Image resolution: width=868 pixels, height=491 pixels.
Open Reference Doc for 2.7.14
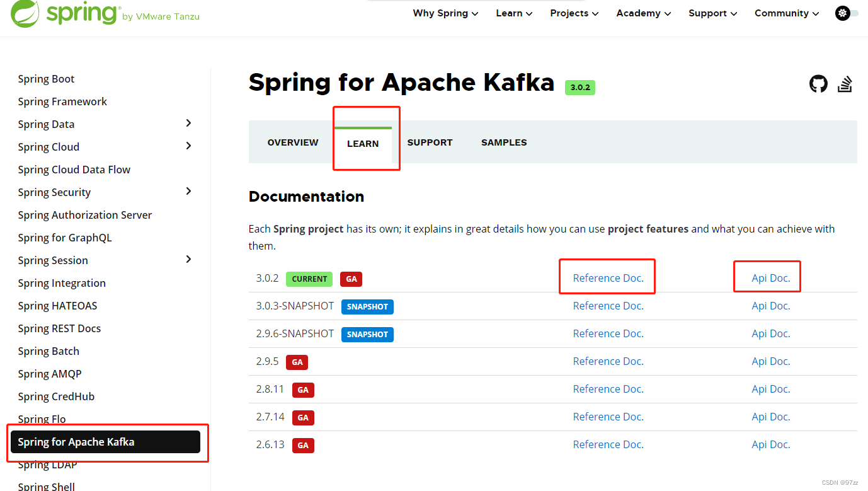(x=608, y=417)
